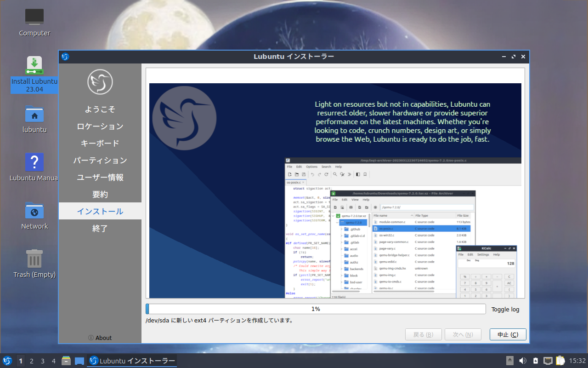
Task: Maximize the installer window
Action: (514, 57)
